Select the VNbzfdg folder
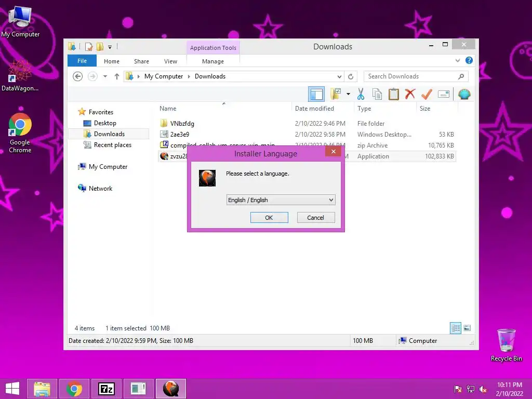532x399 pixels. click(x=182, y=124)
